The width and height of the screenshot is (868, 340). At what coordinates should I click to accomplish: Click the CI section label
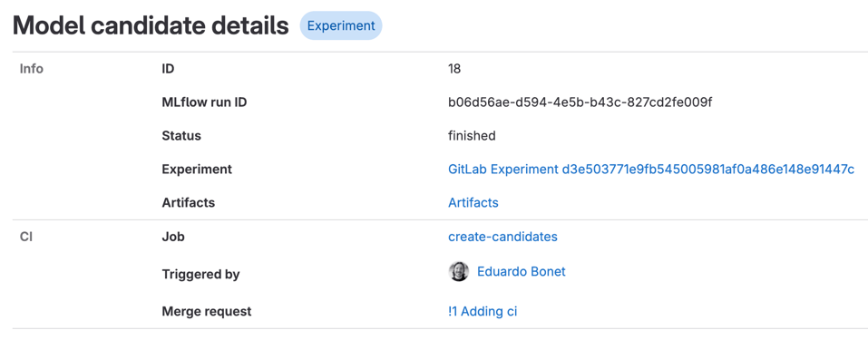pos(25,237)
